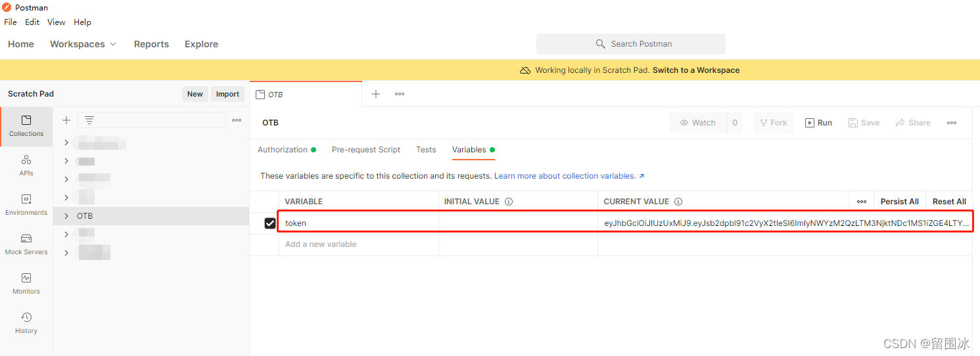Click the plus icon to create collection
The image size is (980, 356).
click(x=66, y=120)
